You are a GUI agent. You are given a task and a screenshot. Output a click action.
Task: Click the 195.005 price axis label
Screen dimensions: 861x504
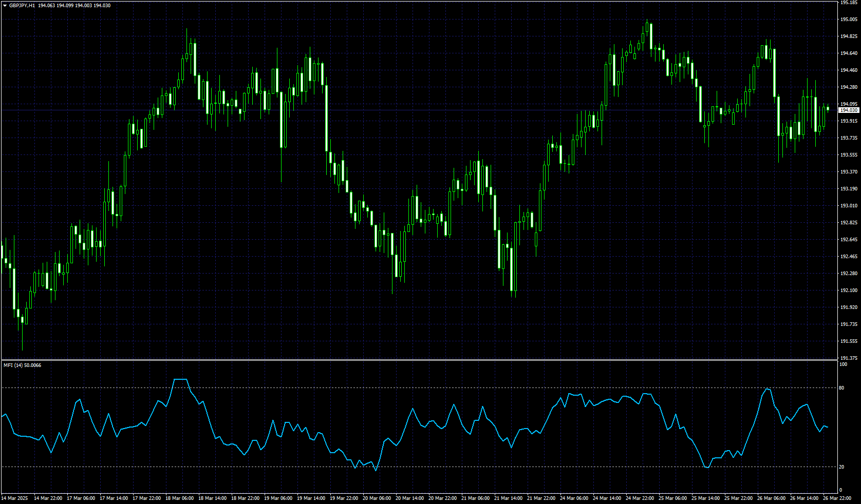[x=849, y=20]
